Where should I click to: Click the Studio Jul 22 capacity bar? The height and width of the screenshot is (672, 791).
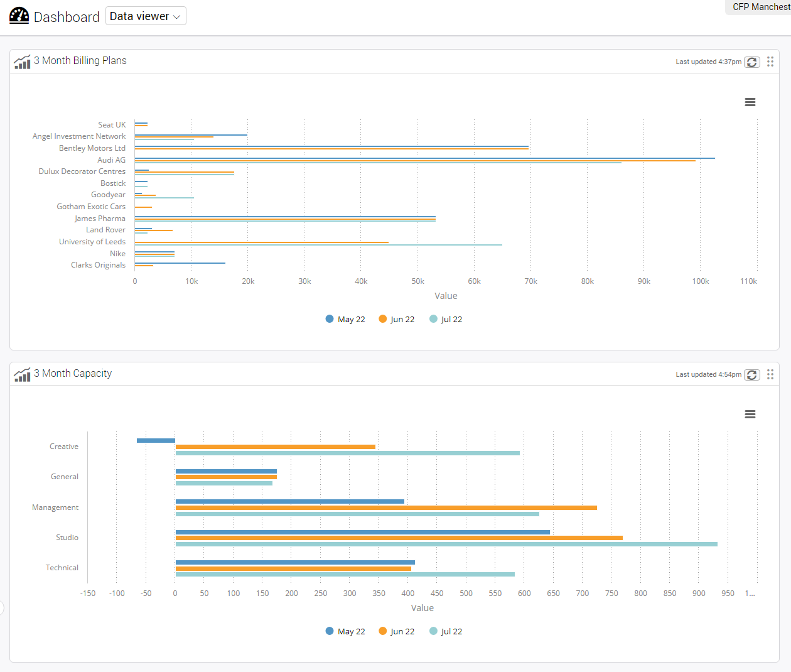pyautogui.click(x=446, y=545)
